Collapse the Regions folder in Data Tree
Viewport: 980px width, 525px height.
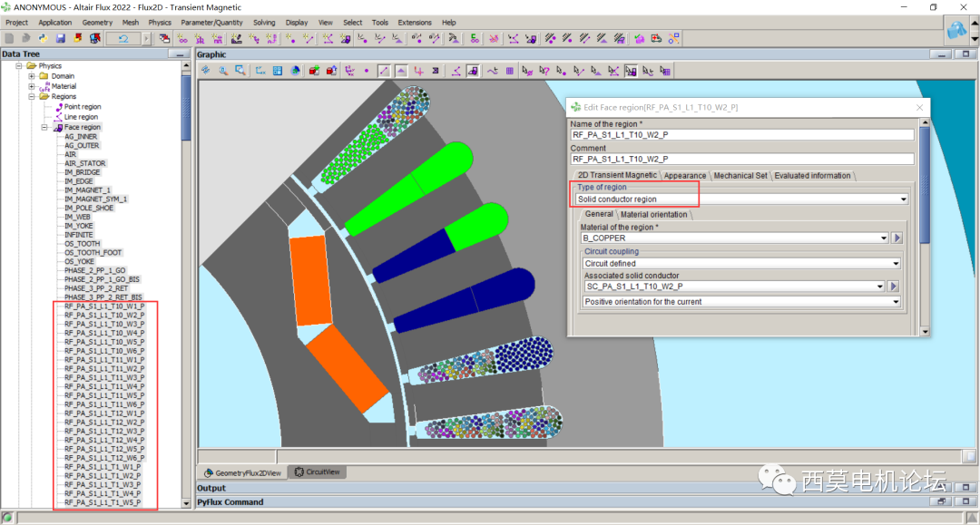click(x=32, y=96)
